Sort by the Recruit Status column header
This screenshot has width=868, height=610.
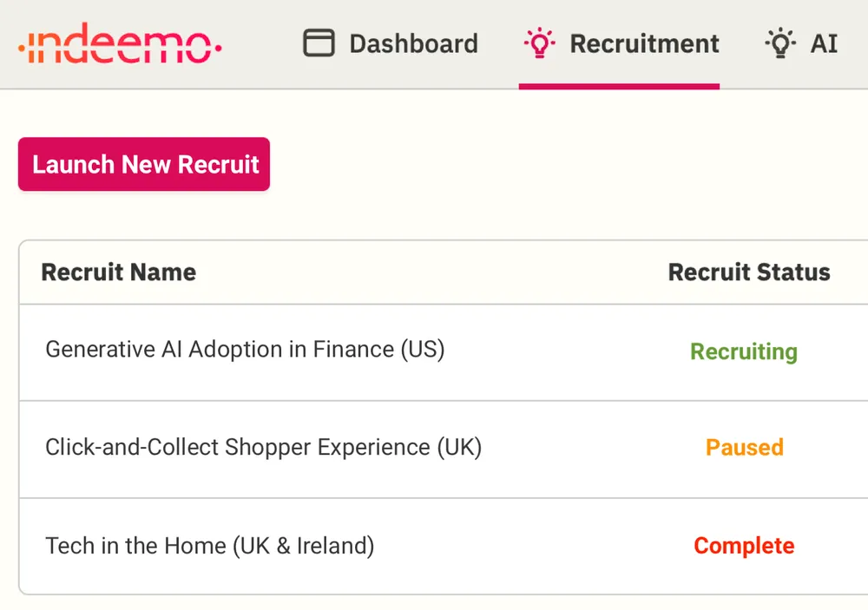click(749, 272)
